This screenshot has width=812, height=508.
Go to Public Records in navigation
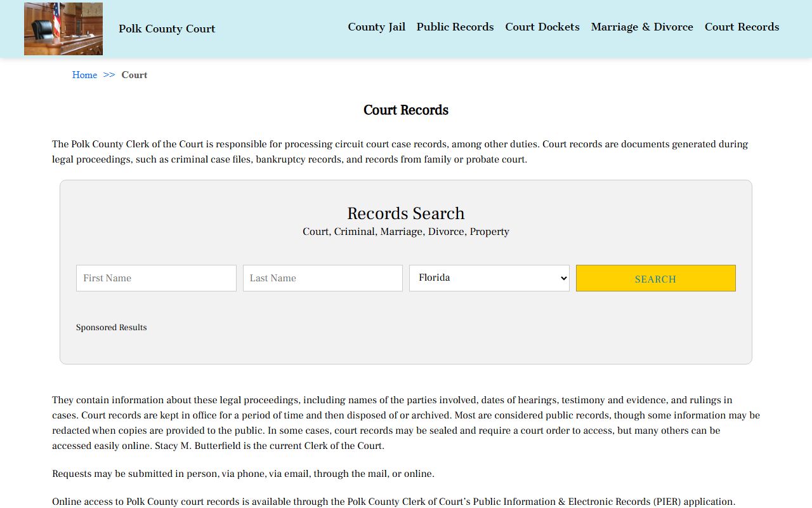455,27
